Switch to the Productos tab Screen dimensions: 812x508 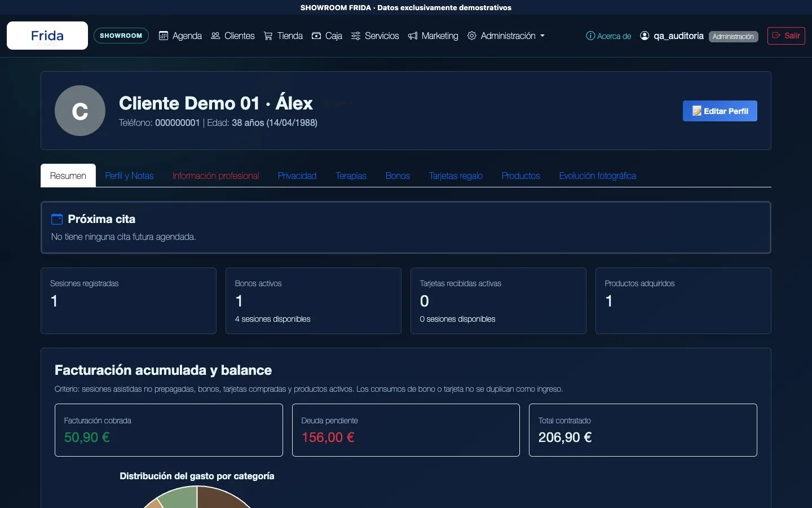tap(521, 176)
